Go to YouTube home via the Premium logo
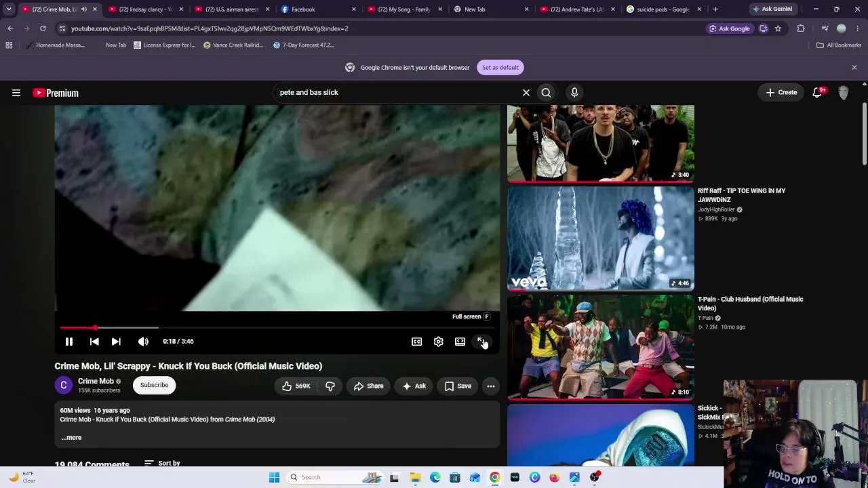Viewport: 868px width, 488px height. [x=56, y=93]
